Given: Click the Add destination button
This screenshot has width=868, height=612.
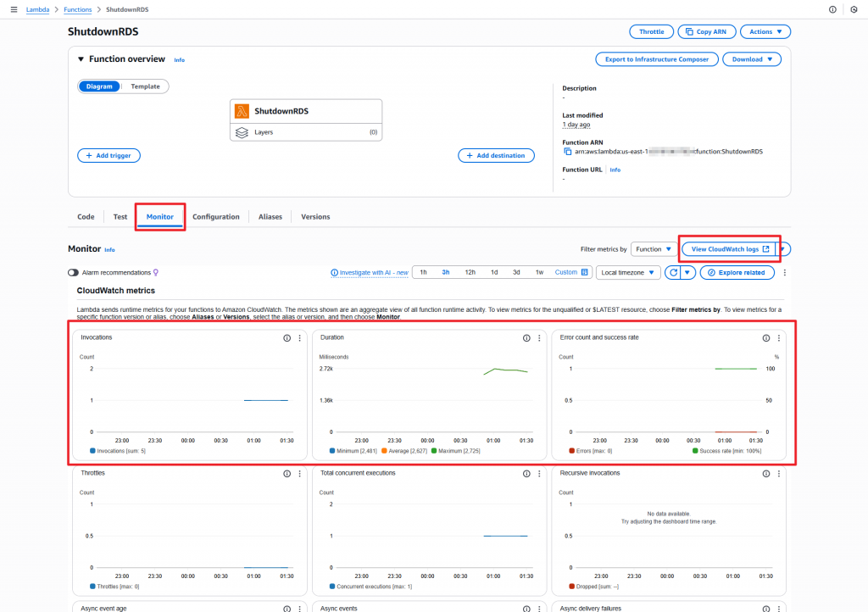Looking at the screenshot, I should click(496, 156).
